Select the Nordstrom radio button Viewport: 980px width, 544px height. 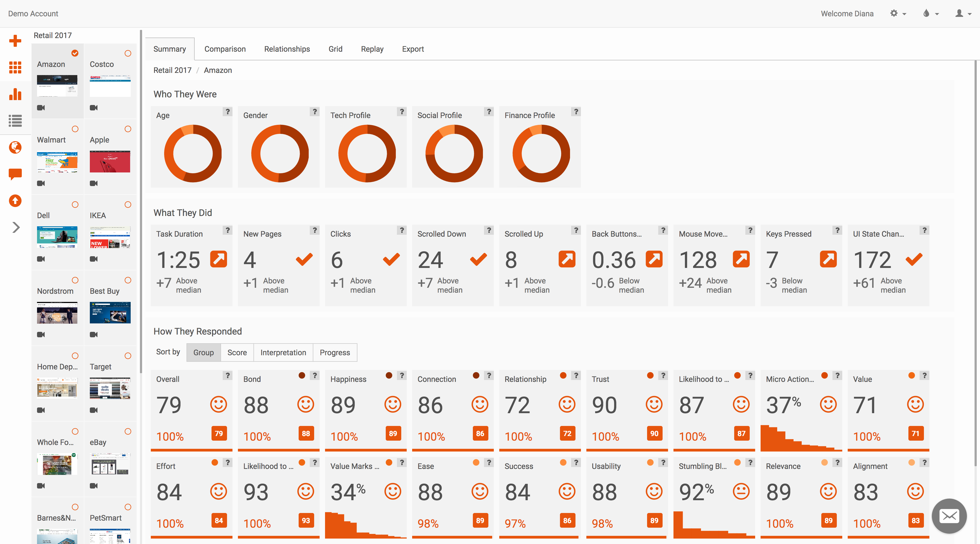pos(75,280)
